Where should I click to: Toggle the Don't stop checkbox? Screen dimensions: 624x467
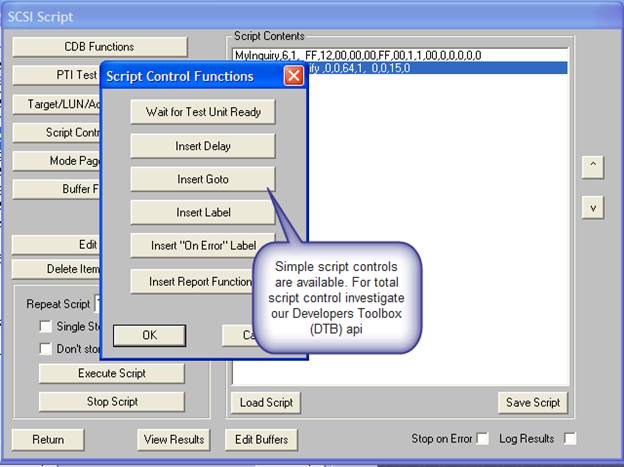pos(45,348)
